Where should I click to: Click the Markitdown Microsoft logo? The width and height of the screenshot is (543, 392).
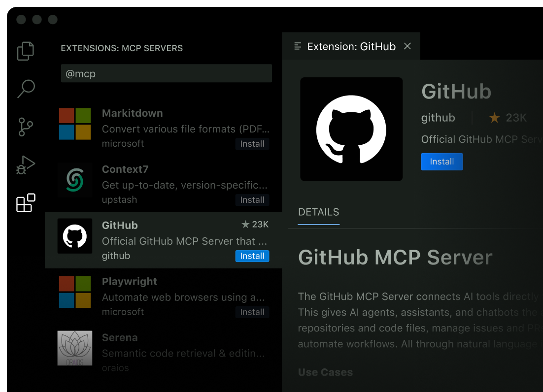75,124
